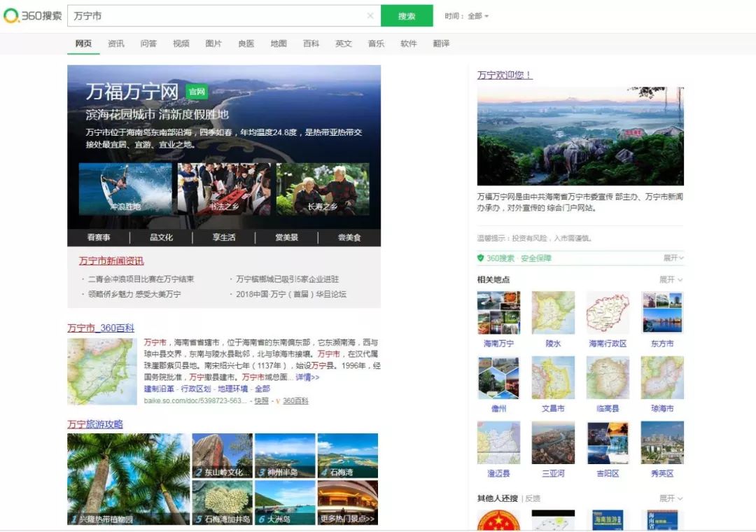Open the 长寿之乡 thumbnail
The height and width of the screenshot is (532, 756).
pyautogui.click(x=323, y=188)
